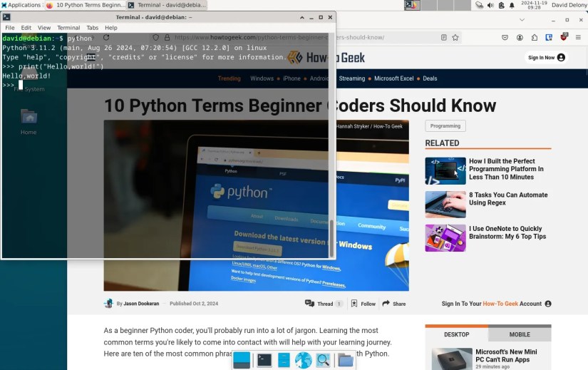
Task: Open the network connection icon in the system tray
Action: click(x=479, y=5)
